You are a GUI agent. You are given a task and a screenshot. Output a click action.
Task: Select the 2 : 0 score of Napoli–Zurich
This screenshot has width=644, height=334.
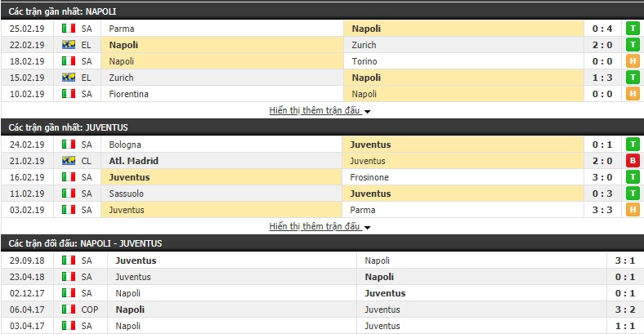(602, 45)
